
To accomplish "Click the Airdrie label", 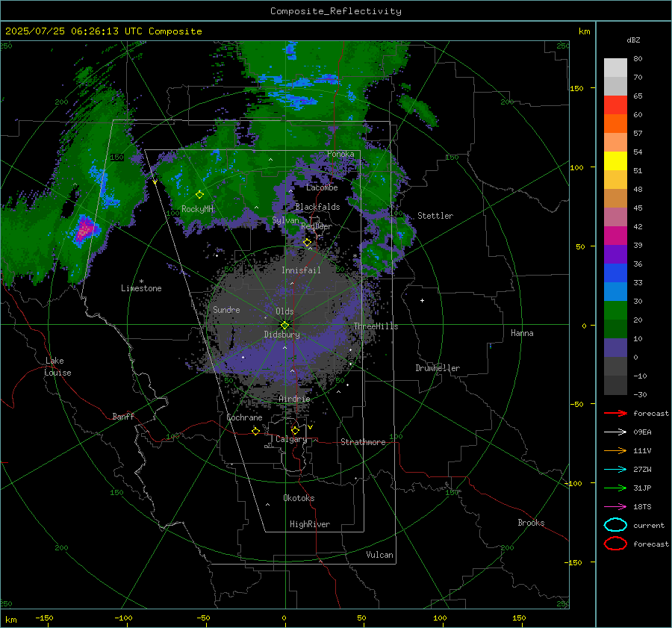I will coord(294,399).
